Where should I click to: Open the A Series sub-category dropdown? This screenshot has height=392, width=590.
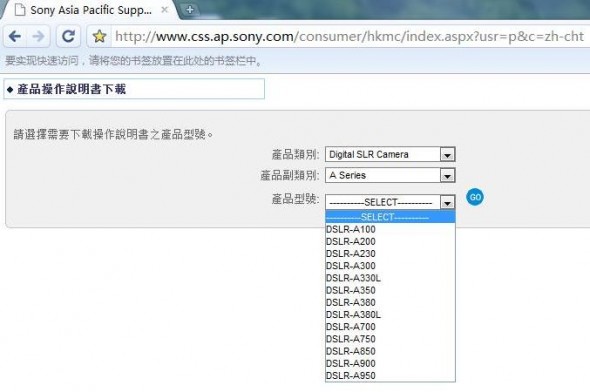tap(390, 175)
